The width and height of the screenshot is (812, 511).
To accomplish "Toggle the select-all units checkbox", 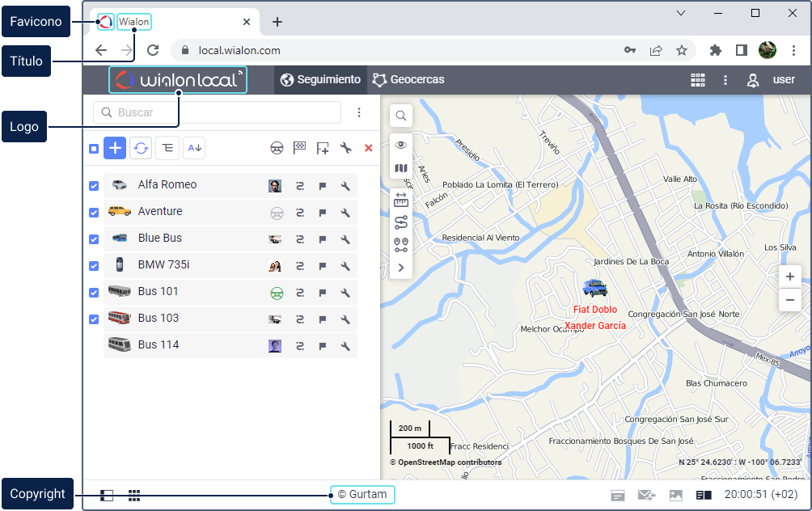I will pyautogui.click(x=94, y=149).
